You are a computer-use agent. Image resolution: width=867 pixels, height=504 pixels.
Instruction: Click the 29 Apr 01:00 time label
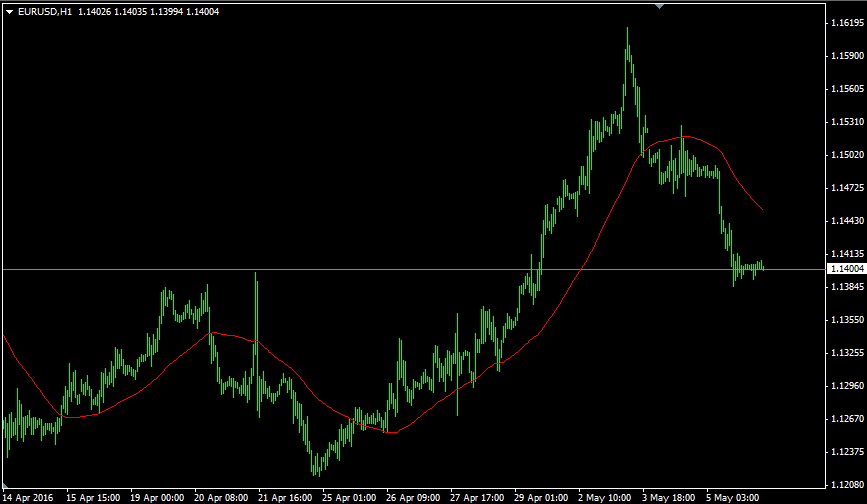(x=541, y=497)
